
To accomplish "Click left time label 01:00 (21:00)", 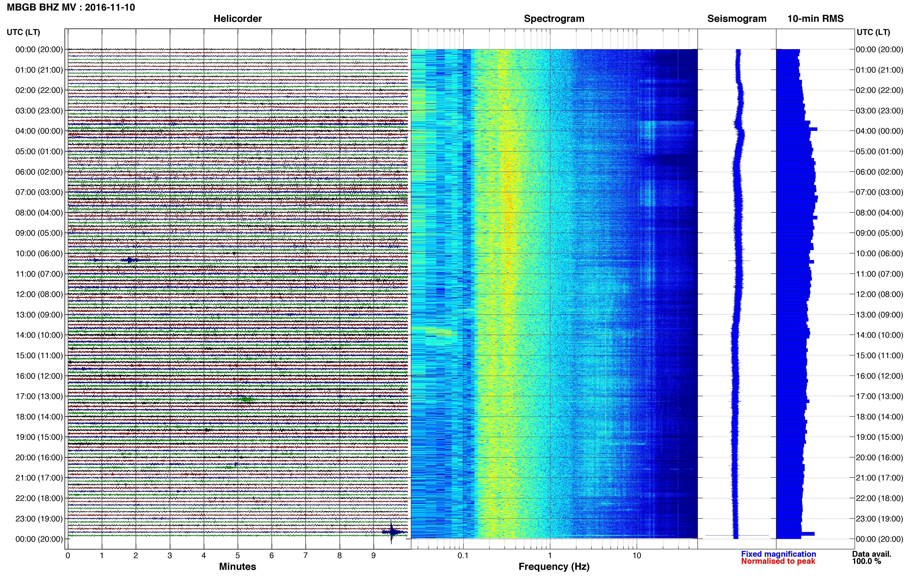I will click(39, 70).
